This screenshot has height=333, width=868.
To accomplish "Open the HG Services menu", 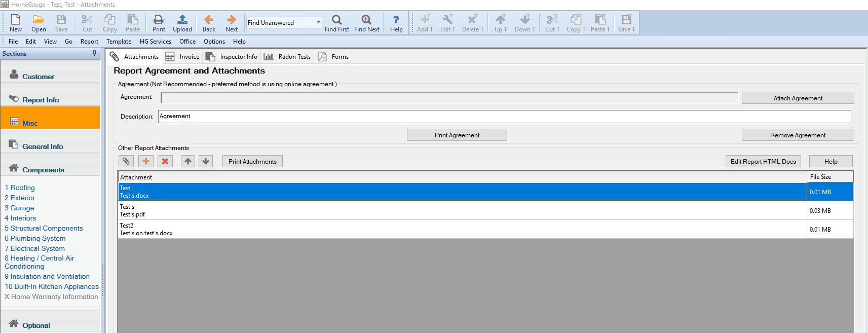I will click(155, 42).
